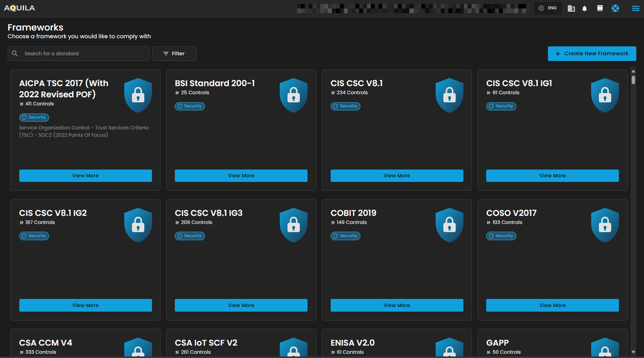The height and width of the screenshot is (358, 644).
Task: Open the hamburger main menu
Action: (x=636, y=8)
